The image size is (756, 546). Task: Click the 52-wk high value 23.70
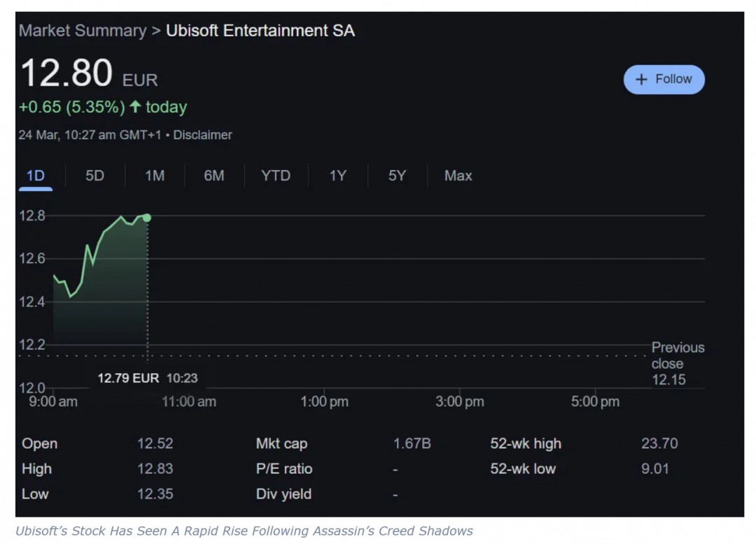(x=659, y=443)
